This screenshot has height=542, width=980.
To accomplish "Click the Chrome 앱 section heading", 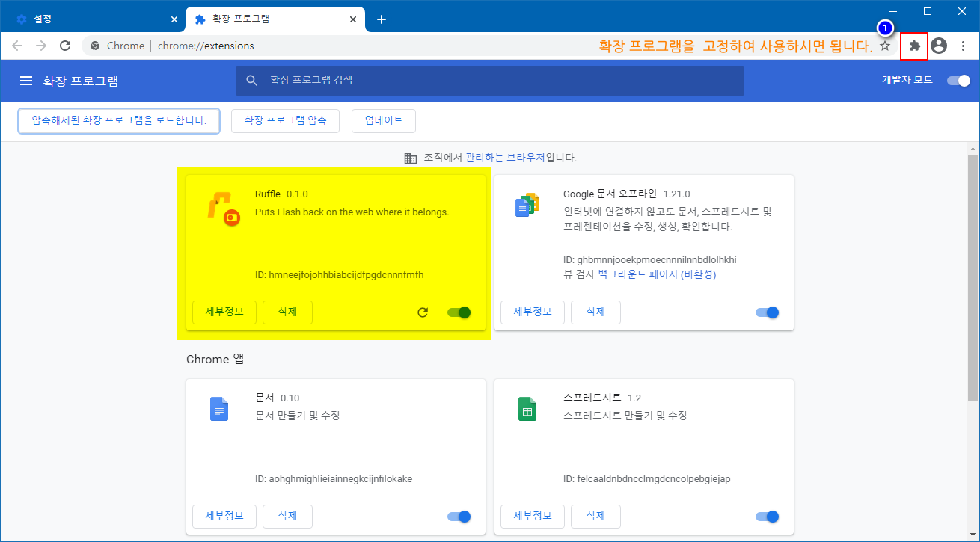I will click(215, 360).
